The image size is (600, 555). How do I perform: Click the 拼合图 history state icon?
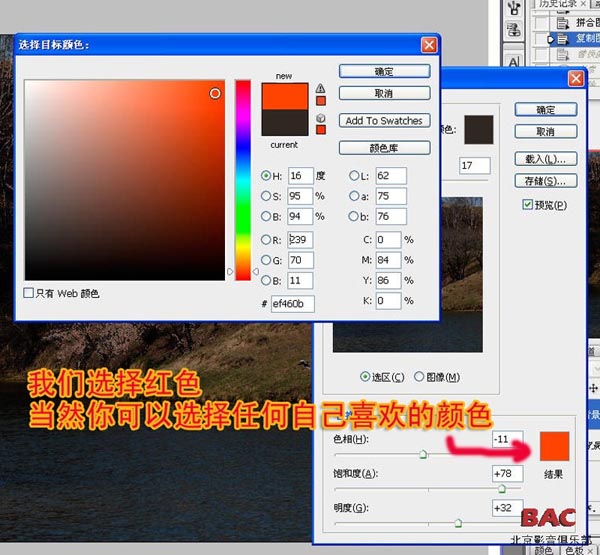tap(562, 23)
